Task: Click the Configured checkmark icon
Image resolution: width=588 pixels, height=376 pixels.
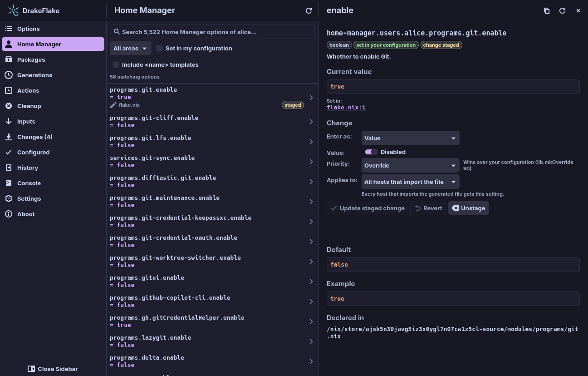Action: pos(9,152)
